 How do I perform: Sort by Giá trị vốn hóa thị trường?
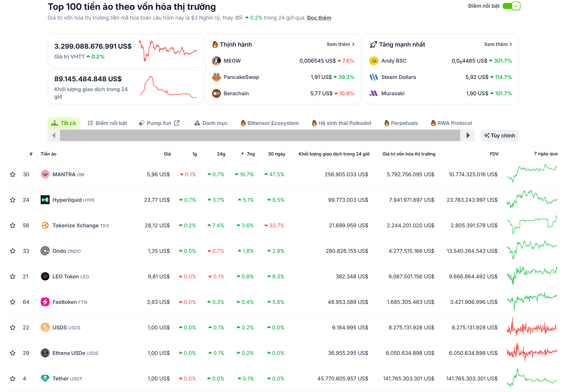point(409,154)
